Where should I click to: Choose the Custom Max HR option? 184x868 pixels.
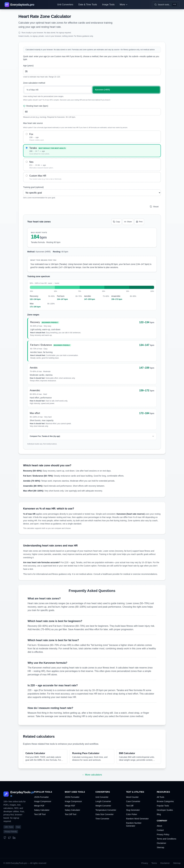tap(27, 176)
